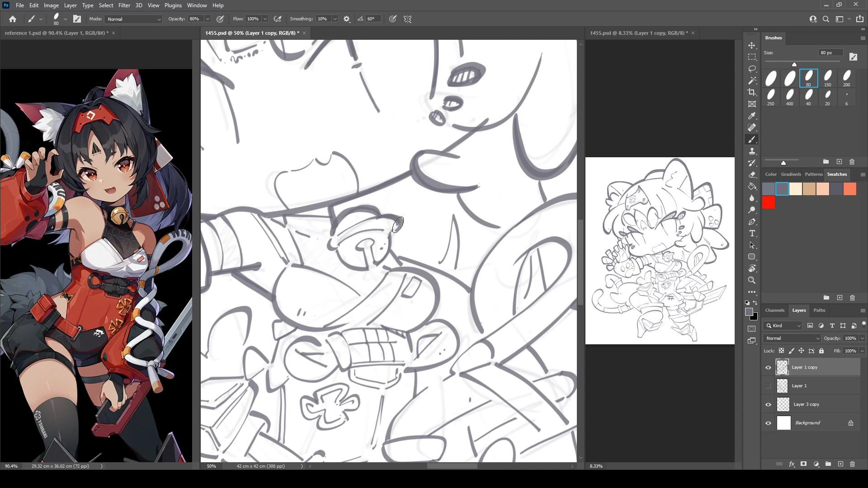Toggle pressure for size button
This screenshot has width=868, height=488.
click(x=393, y=19)
